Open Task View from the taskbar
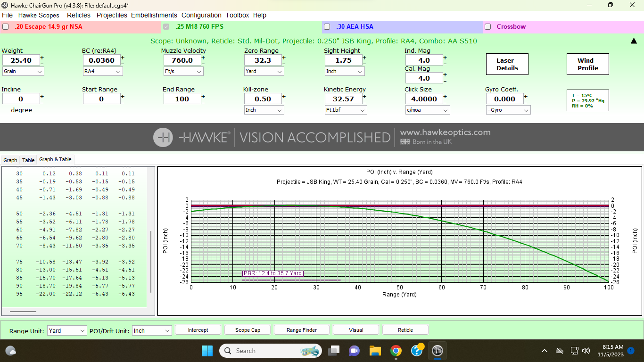644x362 pixels. 334,351
